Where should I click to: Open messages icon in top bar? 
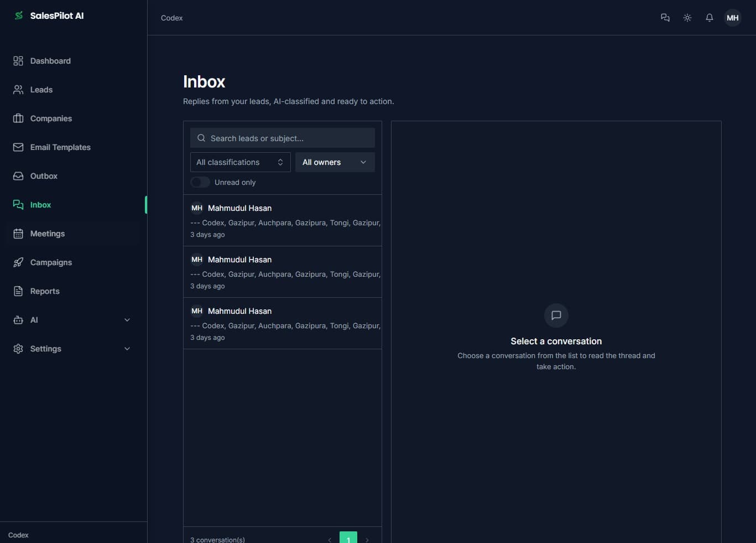(665, 18)
